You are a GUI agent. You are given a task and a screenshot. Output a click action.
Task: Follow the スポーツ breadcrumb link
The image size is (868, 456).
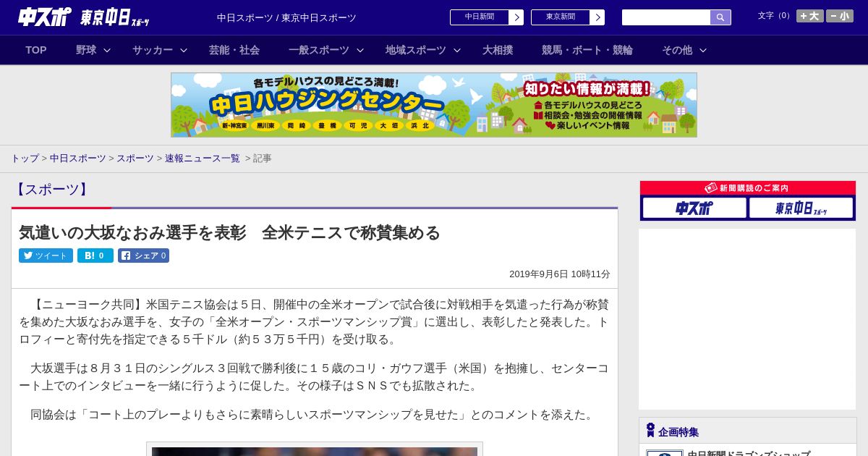coord(135,158)
